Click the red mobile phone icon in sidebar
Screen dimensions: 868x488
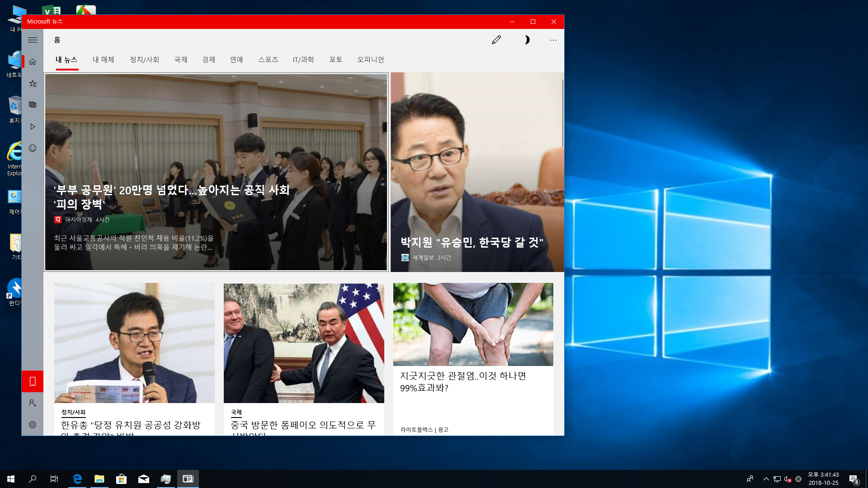tap(33, 381)
